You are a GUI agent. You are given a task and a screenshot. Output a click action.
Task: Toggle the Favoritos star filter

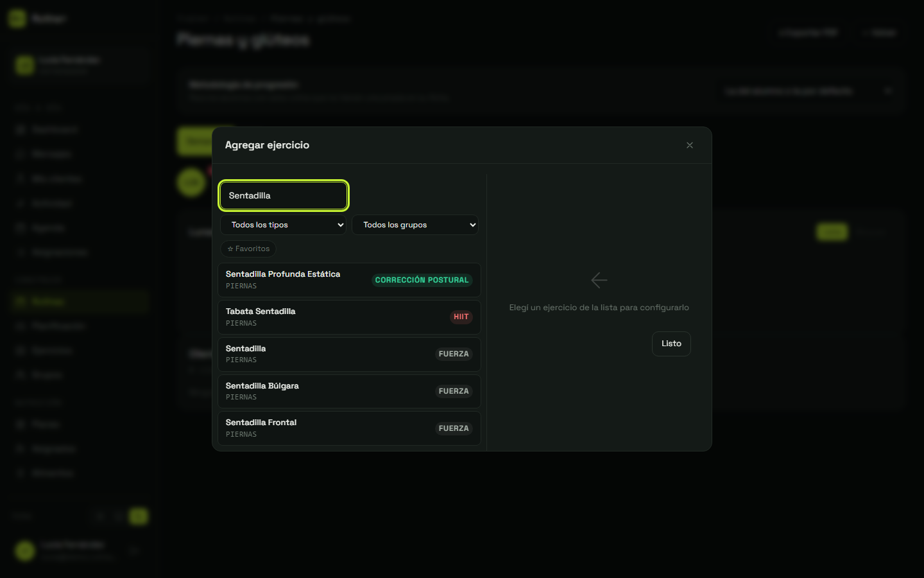[x=248, y=249]
